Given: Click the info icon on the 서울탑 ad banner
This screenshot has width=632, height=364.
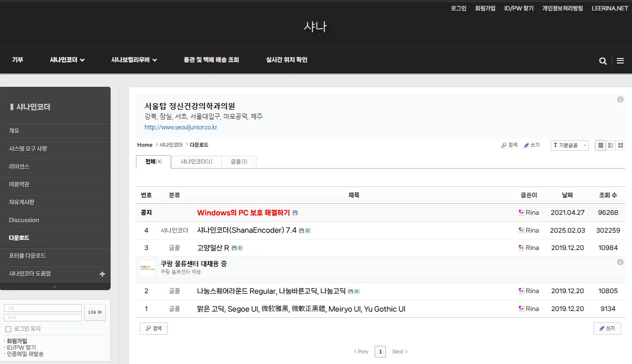Looking at the screenshot, I should pyautogui.click(x=620, y=100).
